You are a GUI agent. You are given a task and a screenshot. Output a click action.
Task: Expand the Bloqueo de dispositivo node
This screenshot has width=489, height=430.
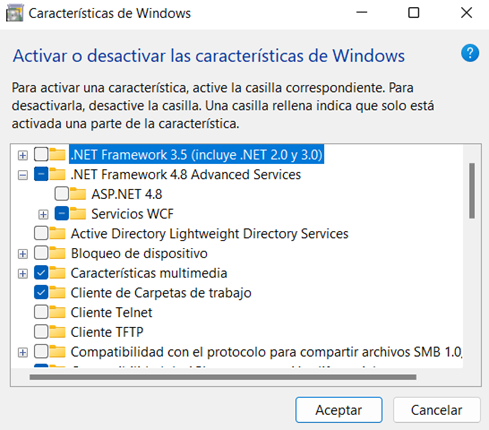23,254
